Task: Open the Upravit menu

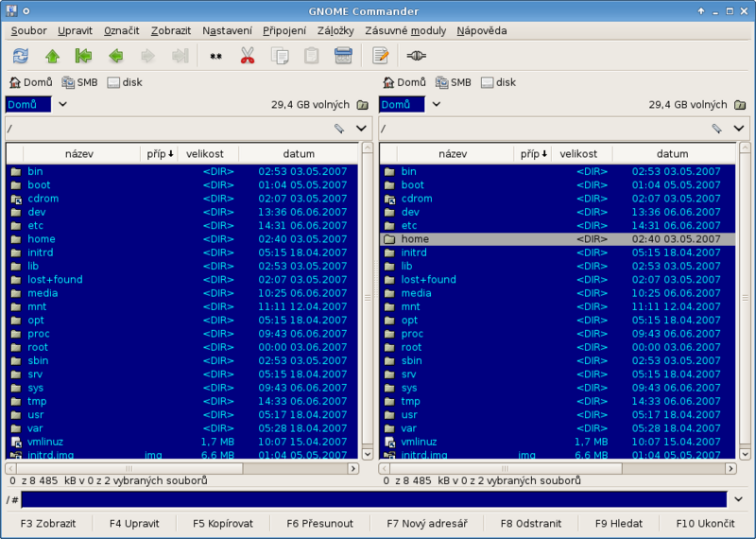Action: 75,31
